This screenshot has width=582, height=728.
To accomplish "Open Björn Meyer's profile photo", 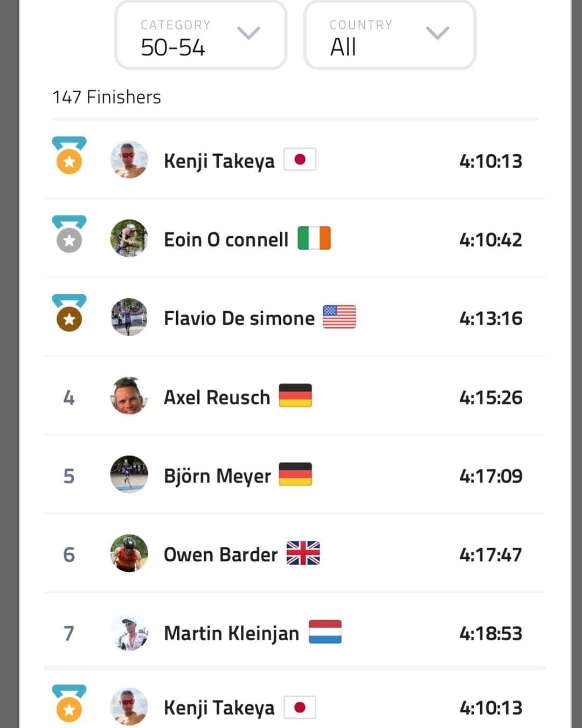I will point(129,475).
